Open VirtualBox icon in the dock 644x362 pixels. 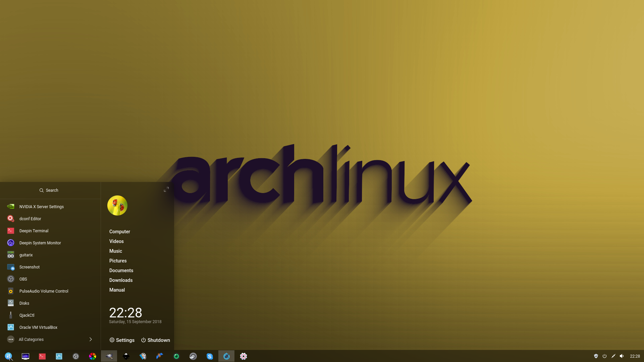coord(59,356)
